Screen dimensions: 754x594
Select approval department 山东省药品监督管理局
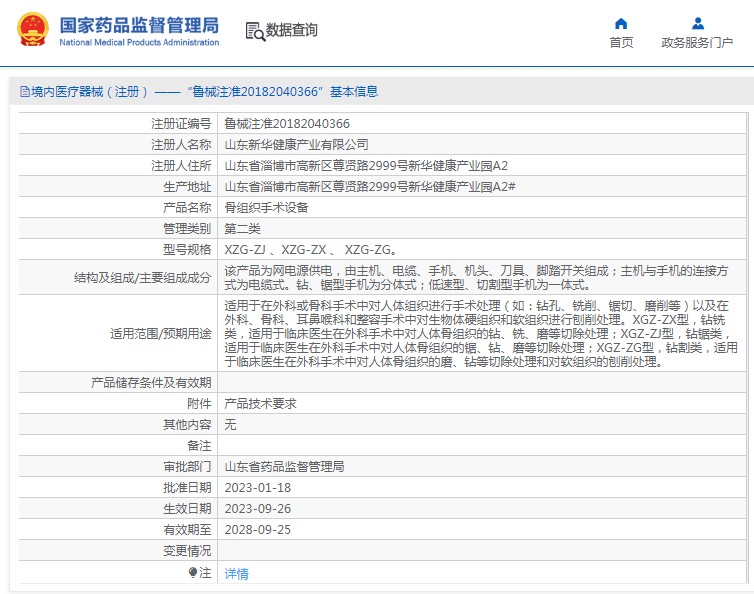(x=284, y=467)
